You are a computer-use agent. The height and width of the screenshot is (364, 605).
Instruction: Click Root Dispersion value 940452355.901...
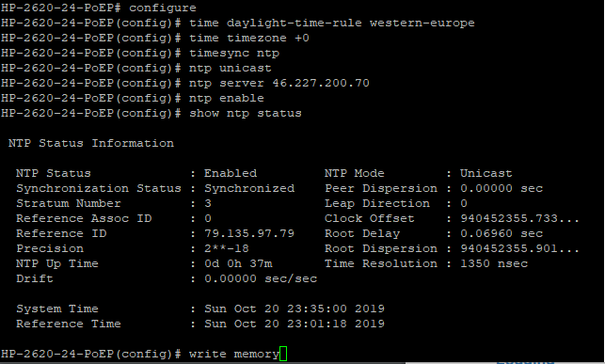[x=519, y=248]
